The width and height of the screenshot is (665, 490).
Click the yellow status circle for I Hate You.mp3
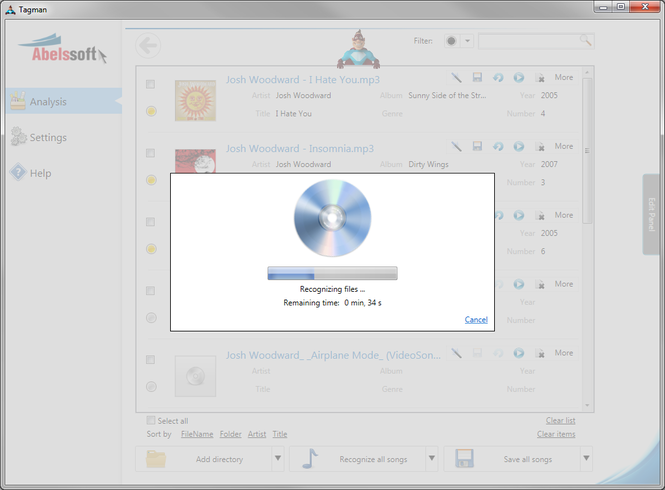151,111
